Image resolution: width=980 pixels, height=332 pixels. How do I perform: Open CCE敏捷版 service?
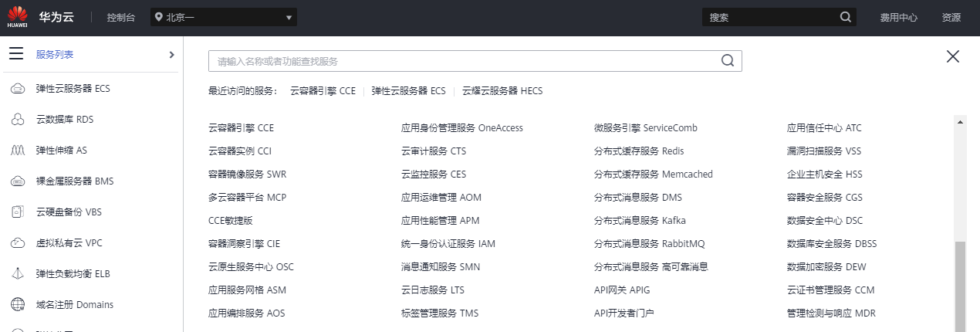point(230,220)
